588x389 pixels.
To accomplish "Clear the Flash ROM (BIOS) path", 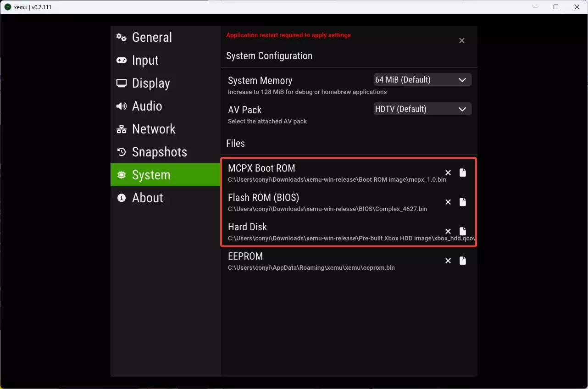I will point(448,202).
